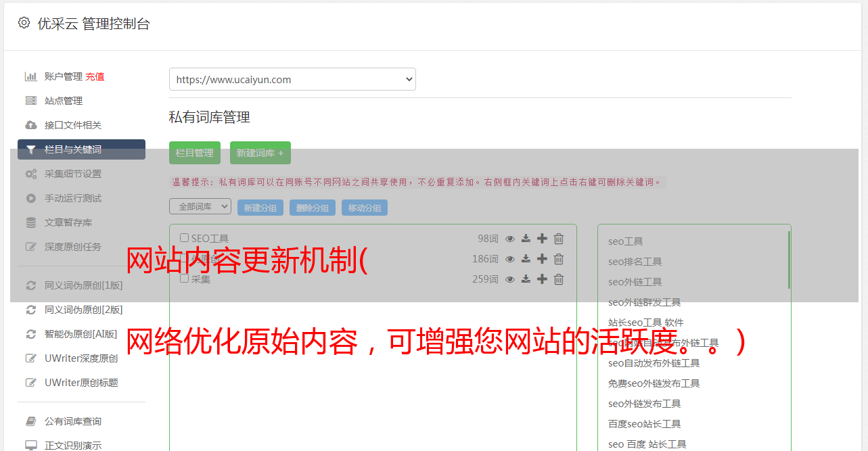The width and height of the screenshot is (868, 451).
Task: Click the trash icon in the 186词 row
Action: click(559, 259)
